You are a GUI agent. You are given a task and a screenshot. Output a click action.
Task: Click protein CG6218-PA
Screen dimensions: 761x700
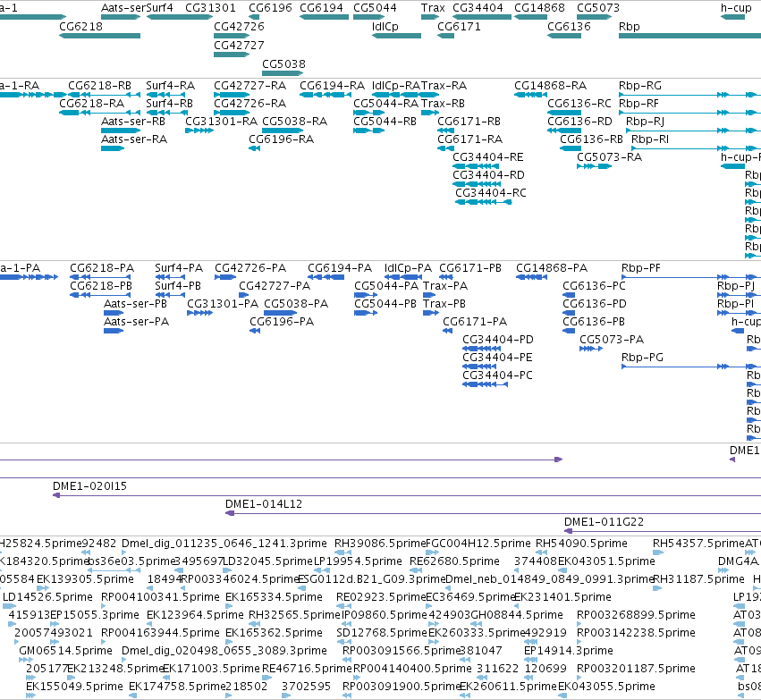tap(102, 268)
